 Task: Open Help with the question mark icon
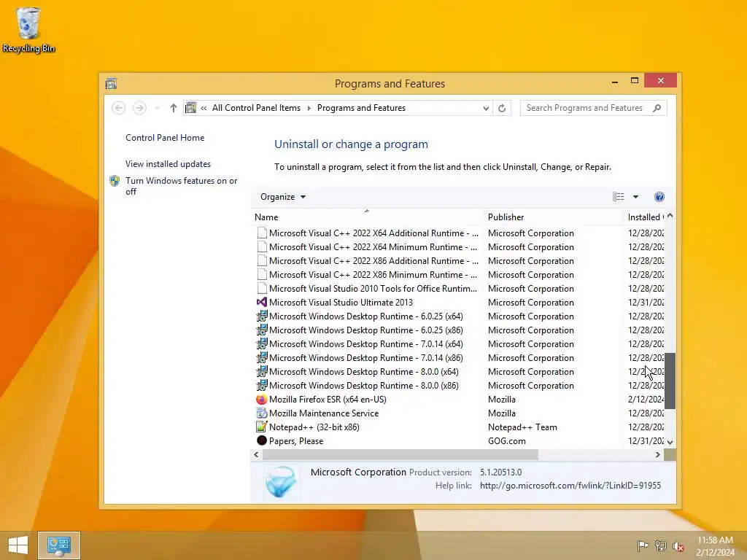(x=659, y=197)
